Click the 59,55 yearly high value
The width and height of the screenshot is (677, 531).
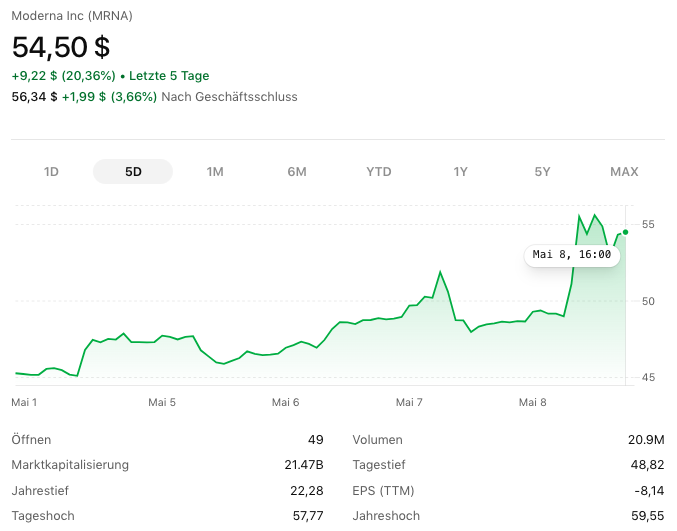coord(648,516)
